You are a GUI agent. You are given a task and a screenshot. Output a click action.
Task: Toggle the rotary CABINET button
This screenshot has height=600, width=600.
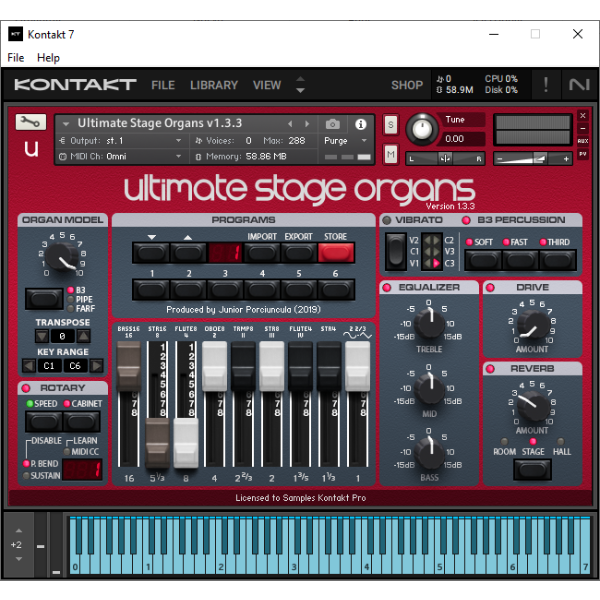tap(81, 422)
